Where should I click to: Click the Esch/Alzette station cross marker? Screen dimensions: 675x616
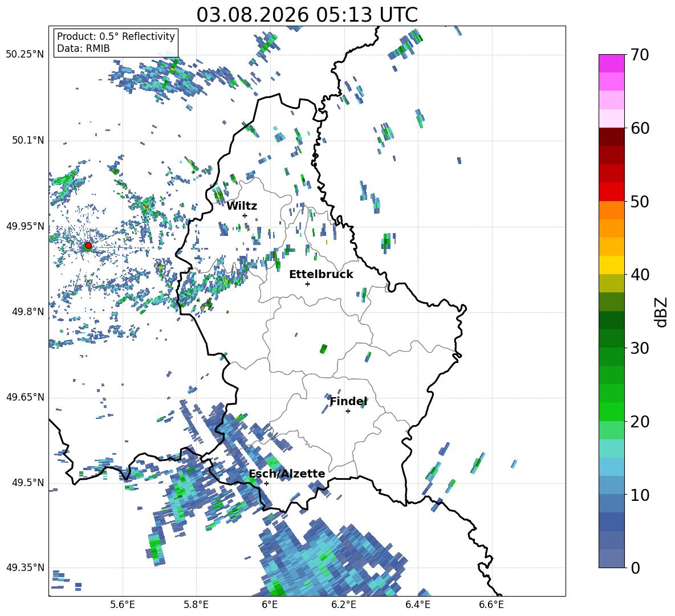point(266,483)
